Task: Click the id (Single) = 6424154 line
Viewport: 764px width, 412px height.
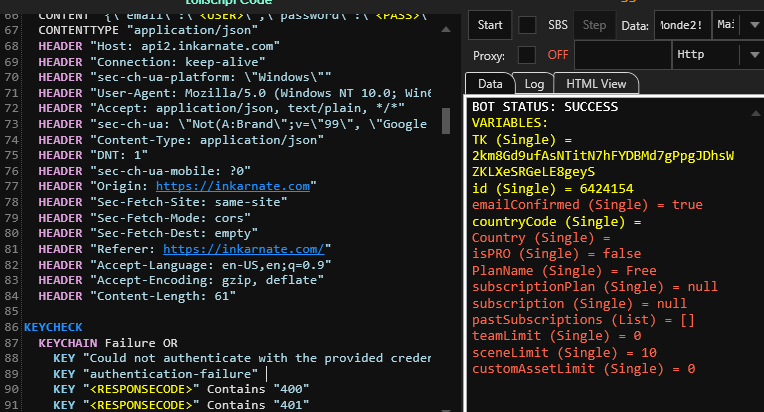Action: 553,188
